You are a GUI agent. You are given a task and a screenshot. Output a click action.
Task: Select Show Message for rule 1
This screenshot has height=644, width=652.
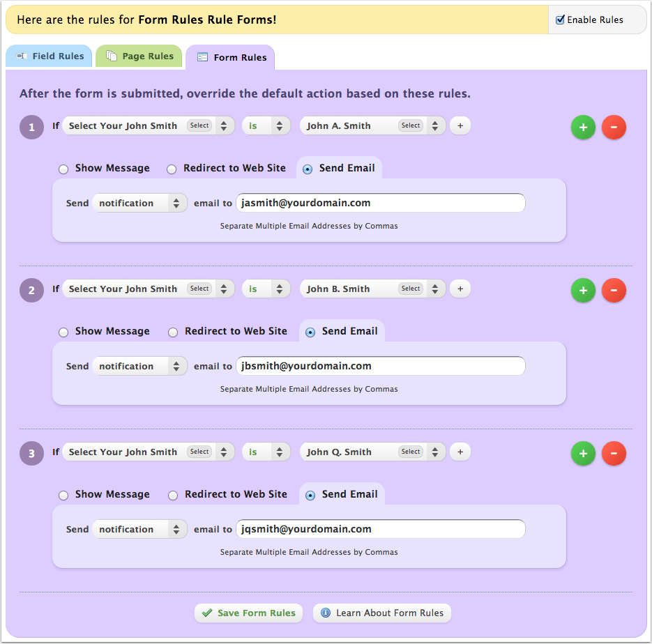point(63,169)
